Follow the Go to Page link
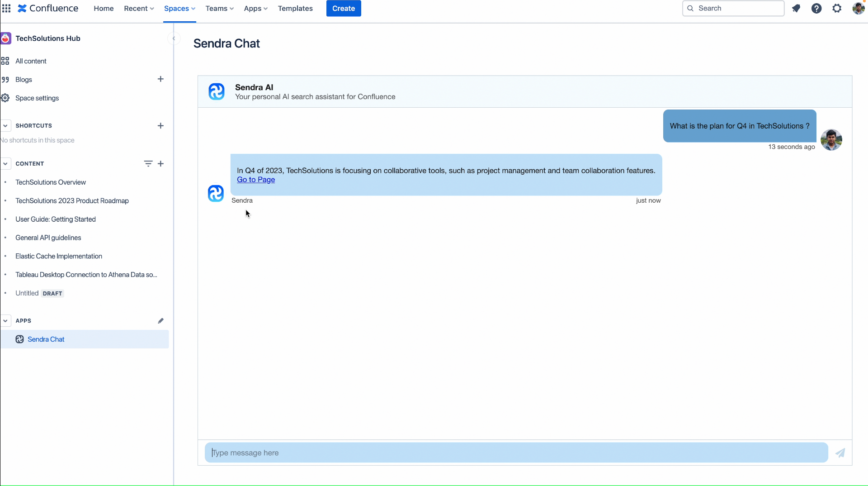 pos(256,180)
